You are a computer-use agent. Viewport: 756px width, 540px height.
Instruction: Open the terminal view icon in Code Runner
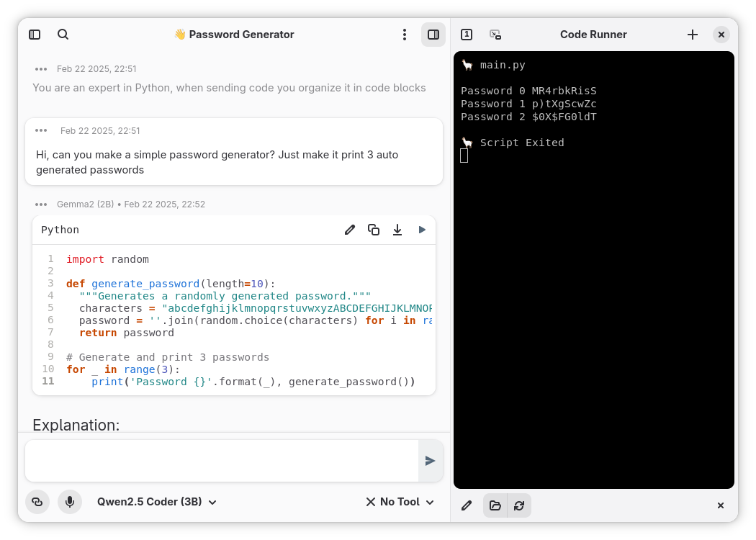tap(495, 35)
